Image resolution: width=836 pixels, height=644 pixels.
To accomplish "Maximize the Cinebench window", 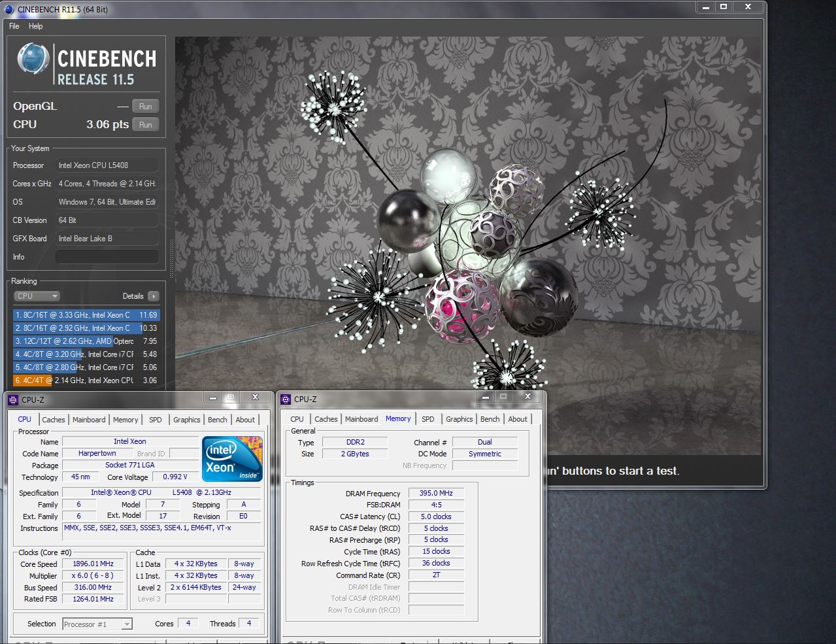I will tap(724, 7).
